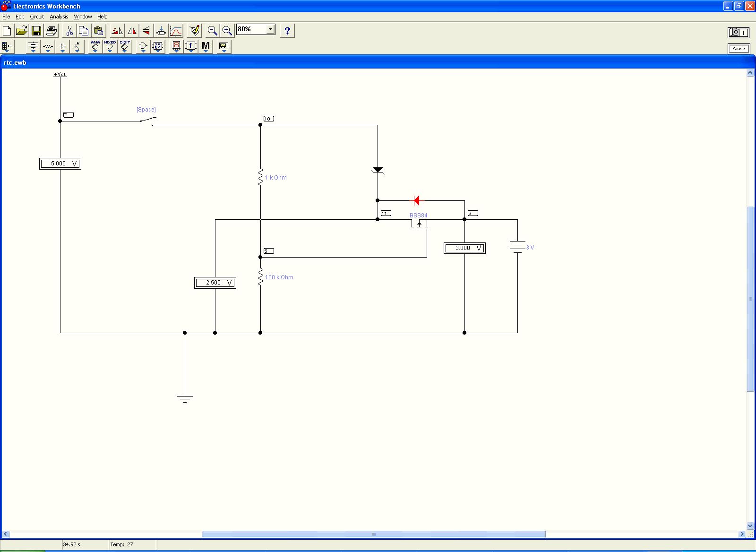Image resolution: width=756 pixels, height=552 pixels.
Task: Click the Flip Vertical icon
Action: tap(146, 31)
